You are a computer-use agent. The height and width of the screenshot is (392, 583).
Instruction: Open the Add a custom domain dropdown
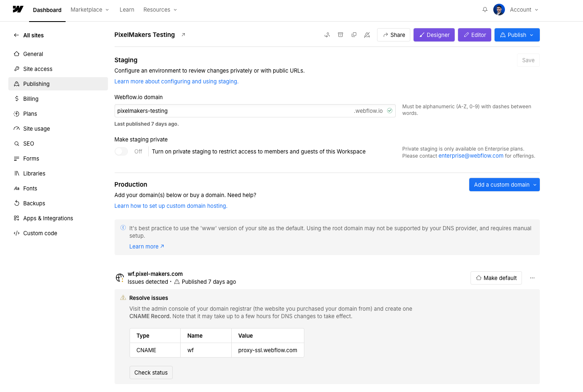point(505,185)
